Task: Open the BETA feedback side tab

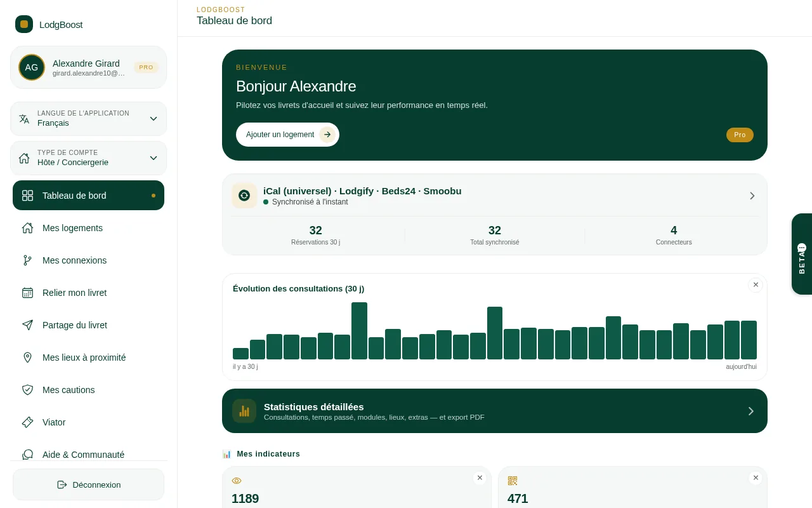Action: click(x=802, y=254)
